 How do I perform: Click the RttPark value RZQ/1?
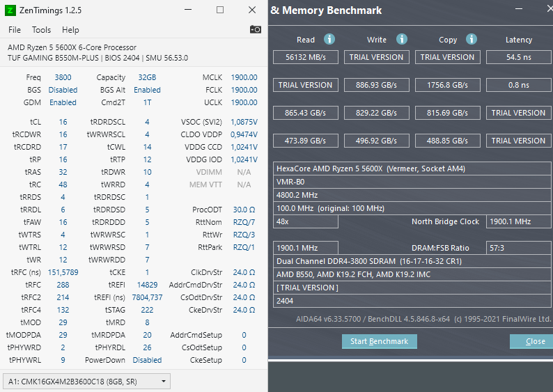244,247
